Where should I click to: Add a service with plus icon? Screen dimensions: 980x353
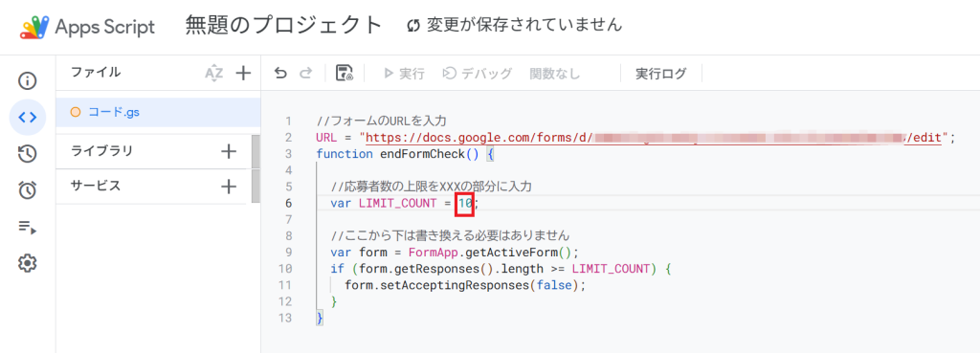[229, 187]
